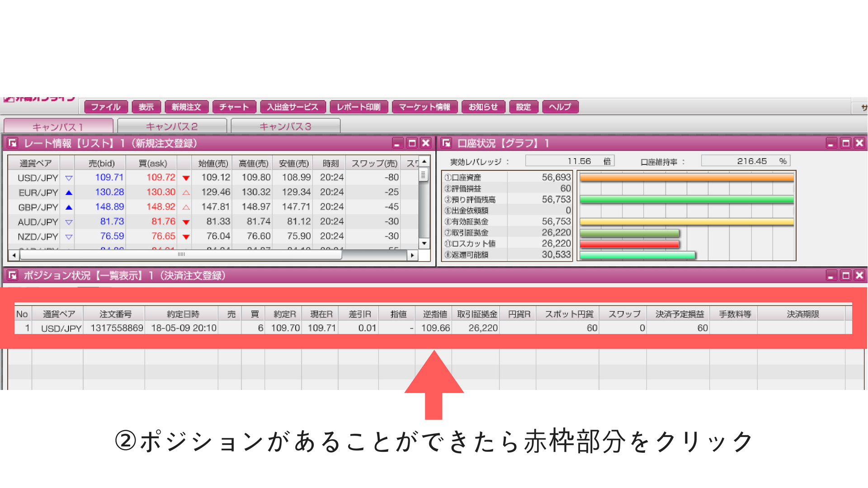Image resolution: width=868 pixels, height=488 pixels.
Task: Click the 決済期限 column header
Action: (802, 314)
